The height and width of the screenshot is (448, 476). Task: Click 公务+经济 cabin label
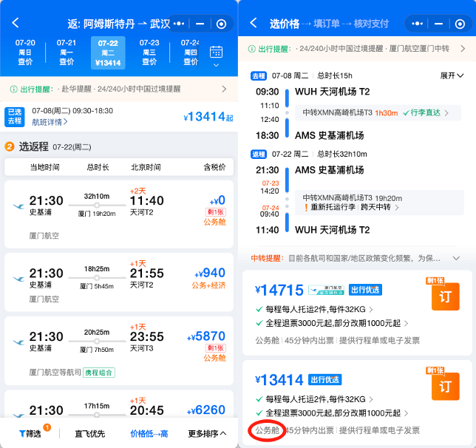click(x=208, y=285)
